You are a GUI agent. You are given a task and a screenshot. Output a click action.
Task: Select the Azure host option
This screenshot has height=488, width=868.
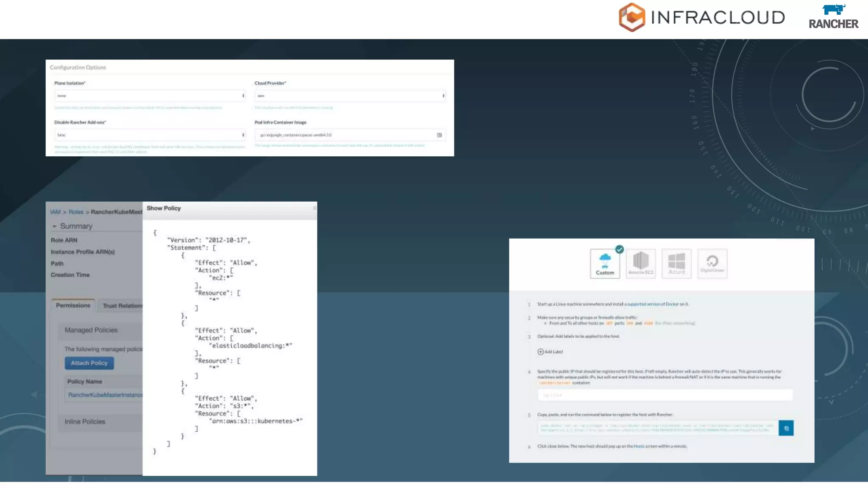click(x=676, y=263)
